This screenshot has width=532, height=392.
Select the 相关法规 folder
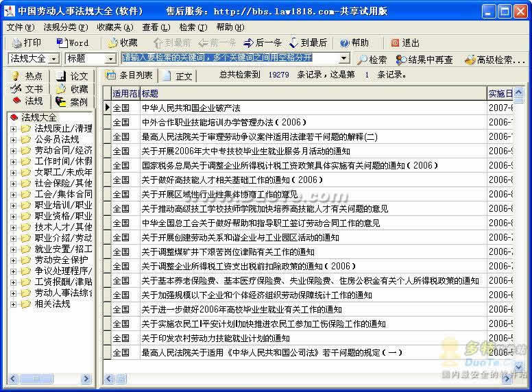point(52,304)
